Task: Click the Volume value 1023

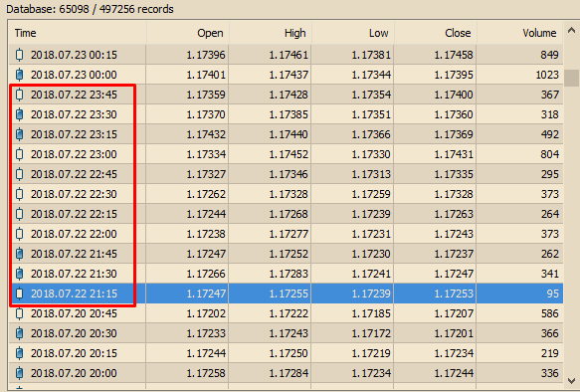Action: coord(547,75)
